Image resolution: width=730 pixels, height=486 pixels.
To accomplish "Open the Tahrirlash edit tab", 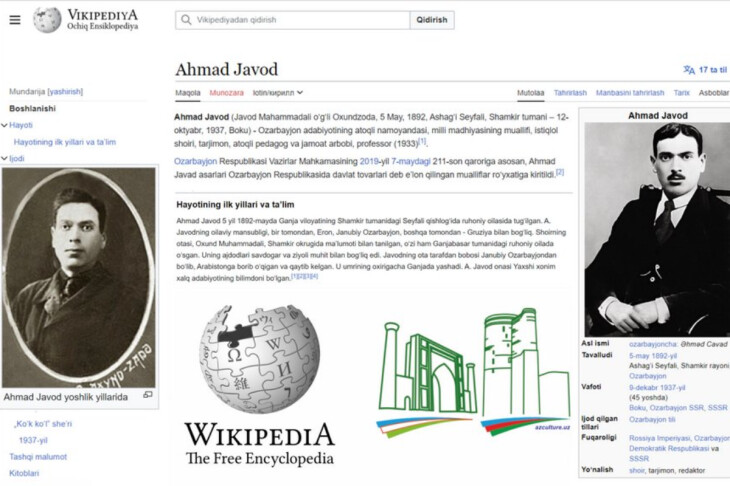I will coord(570,93).
